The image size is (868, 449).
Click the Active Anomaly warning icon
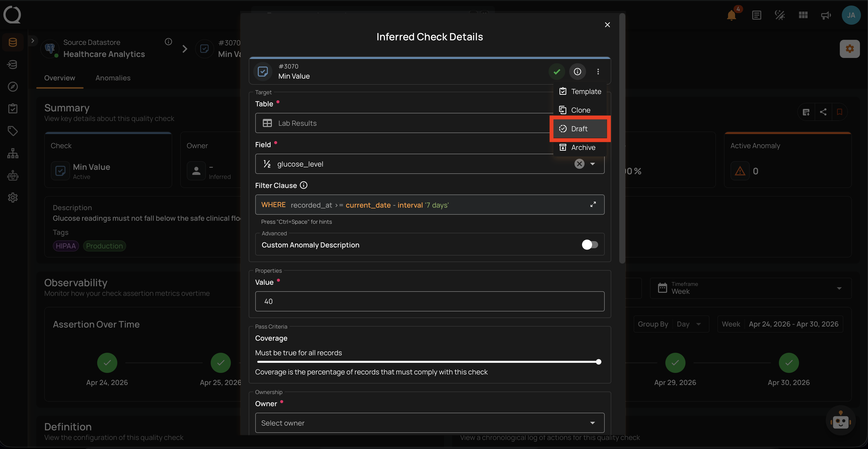point(740,171)
